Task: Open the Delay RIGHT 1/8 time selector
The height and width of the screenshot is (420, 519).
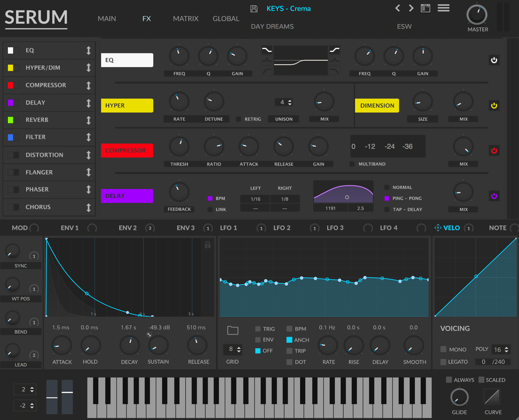Action: (x=285, y=199)
